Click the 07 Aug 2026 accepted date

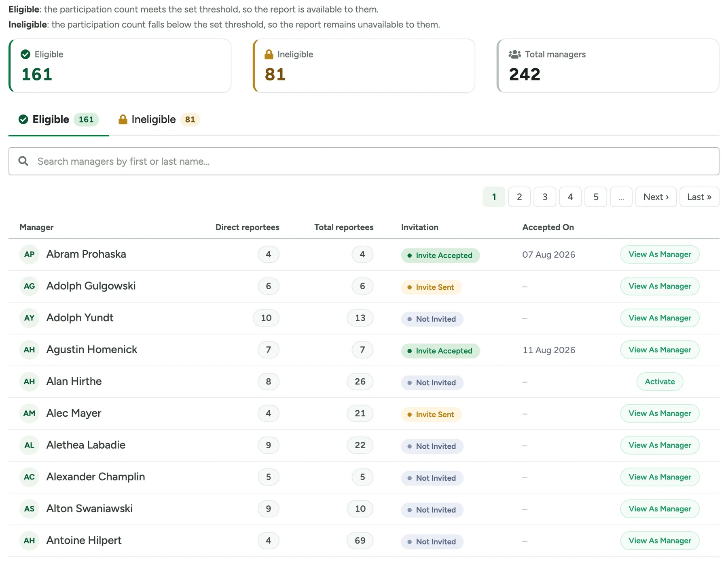[x=548, y=255]
